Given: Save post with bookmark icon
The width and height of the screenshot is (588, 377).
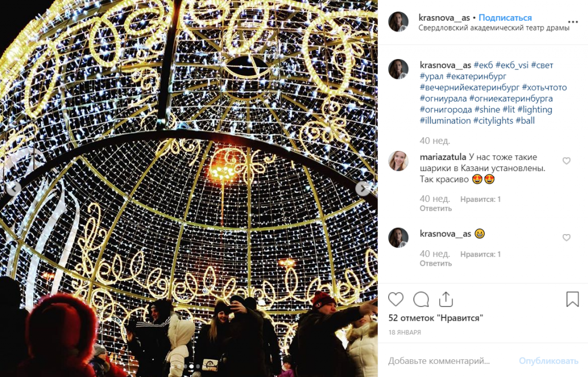Looking at the screenshot, I should pyautogui.click(x=572, y=300).
